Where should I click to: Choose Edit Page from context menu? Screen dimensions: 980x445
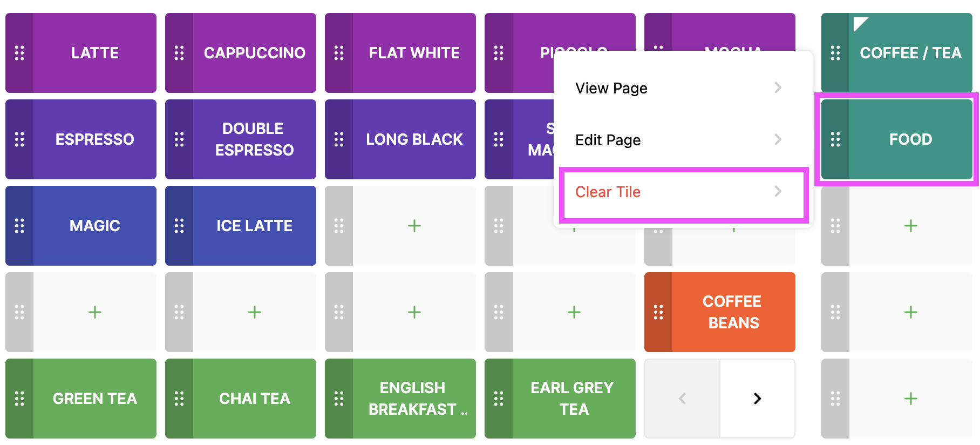[x=608, y=140]
